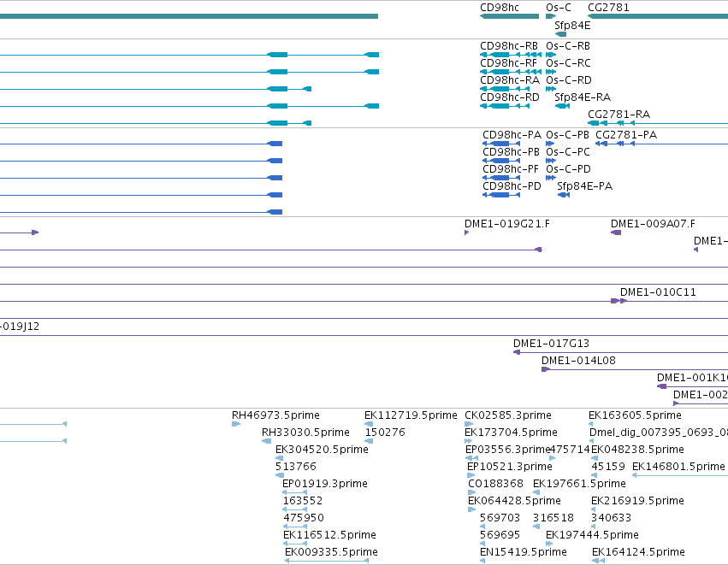Image resolution: width=728 pixels, height=565 pixels.
Task: Select the Sfp84E gene arrow glyph
Action: pyautogui.click(x=560, y=34)
